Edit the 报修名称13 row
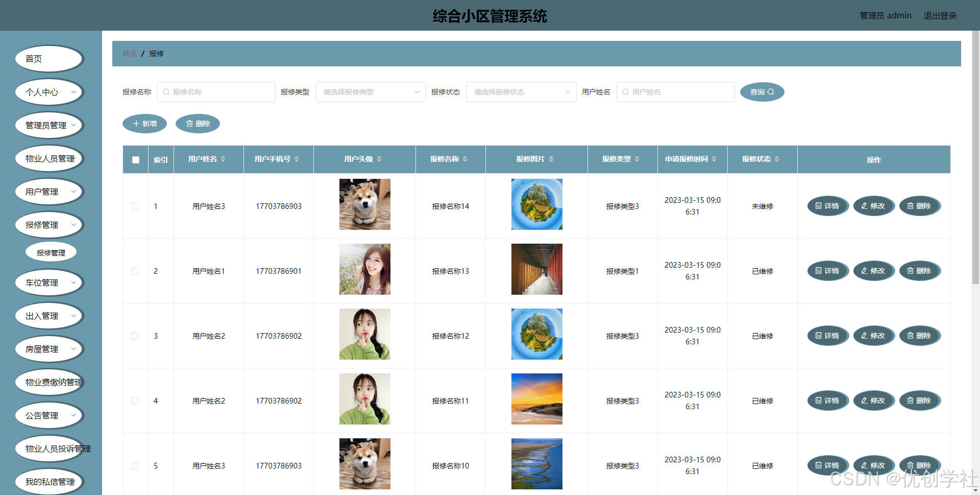Screen dimensions: 980x495 coord(873,271)
